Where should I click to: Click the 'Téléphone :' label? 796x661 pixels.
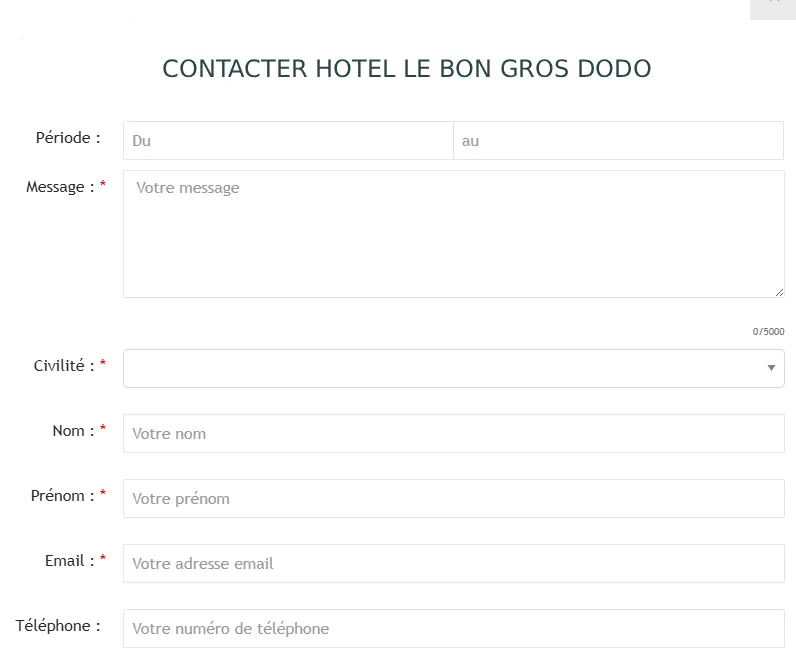[58, 626]
